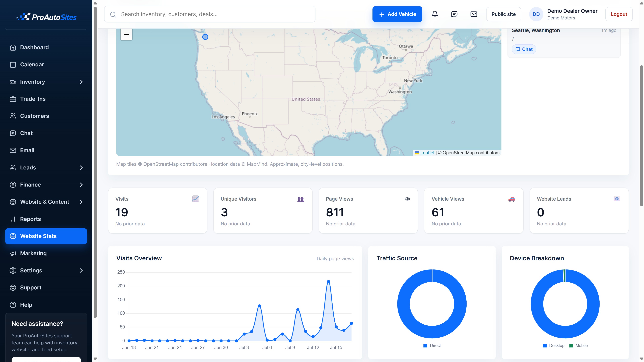Navigate to Reports

point(46,219)
